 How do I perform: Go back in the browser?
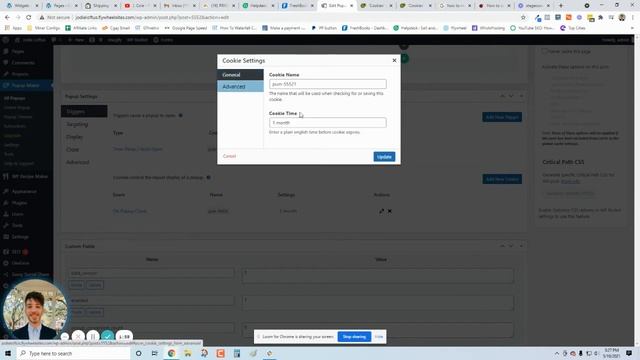tap(7, 18)
